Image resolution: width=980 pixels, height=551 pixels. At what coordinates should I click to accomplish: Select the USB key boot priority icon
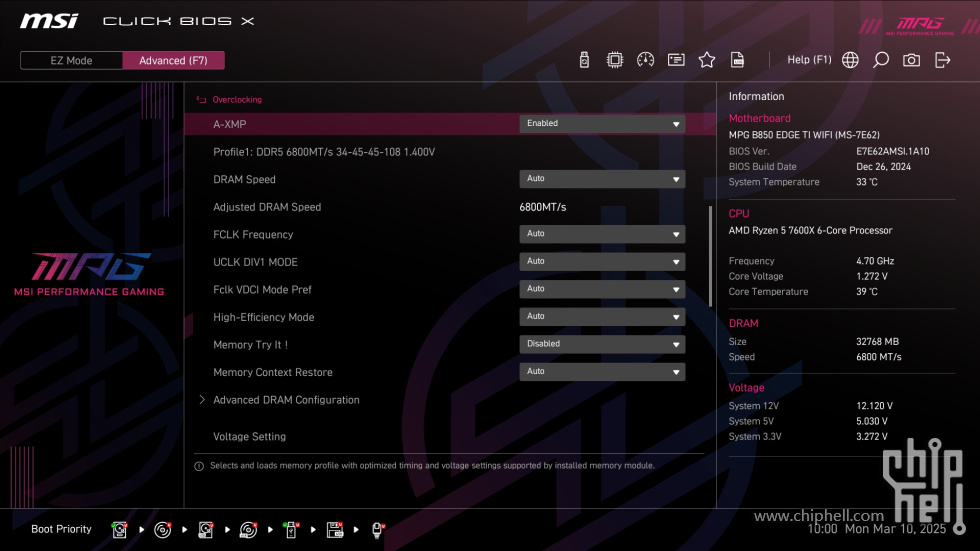291,530
